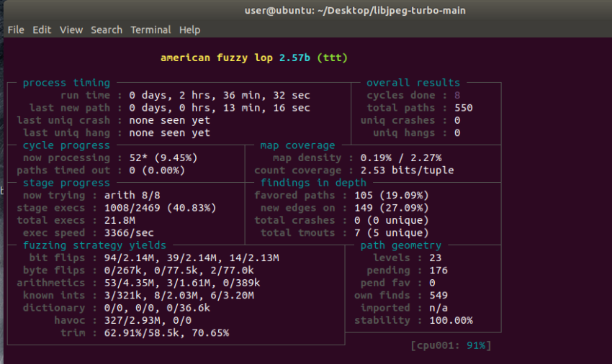This screenshot has width=612, height=364.
Task: Click own finds value '549'
Action: (438, 295)
